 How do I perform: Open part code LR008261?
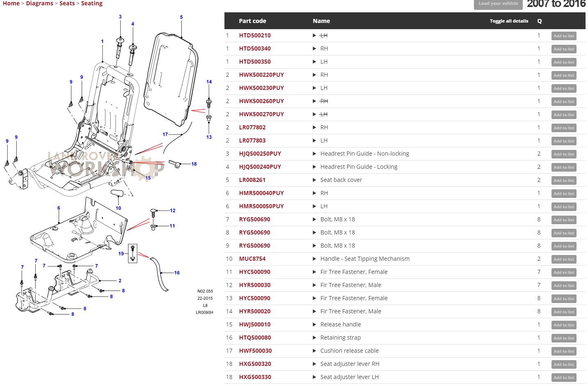tap(252, 180)
